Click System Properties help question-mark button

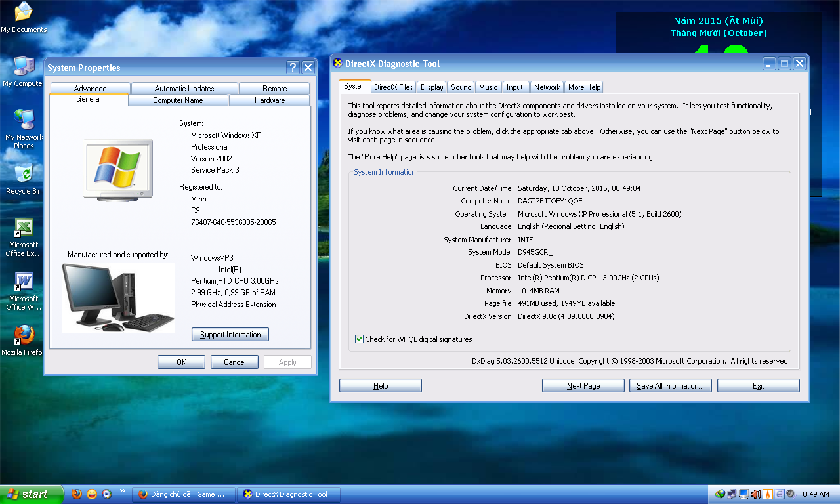tap(293, 68)
